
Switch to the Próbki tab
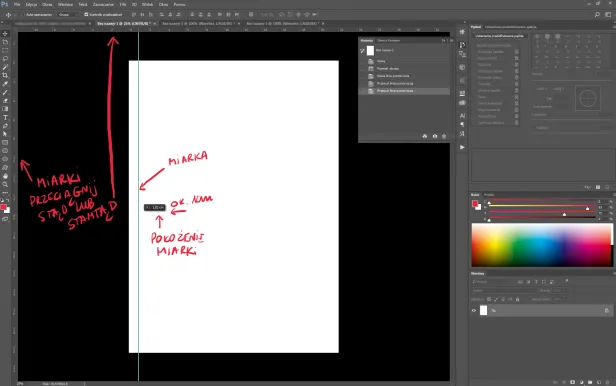tap(489, 195)
